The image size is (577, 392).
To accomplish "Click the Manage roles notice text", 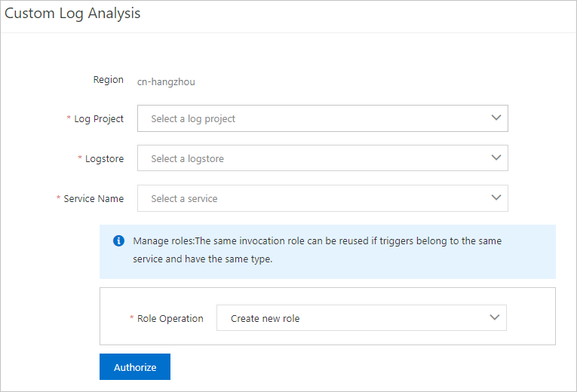I will (317, 249).
